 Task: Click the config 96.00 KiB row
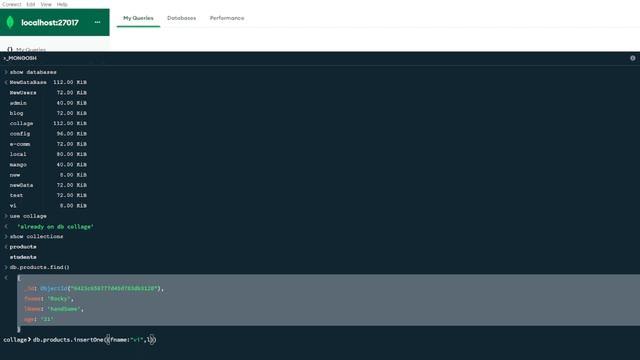pyautogui.click(x=48, y=134)
